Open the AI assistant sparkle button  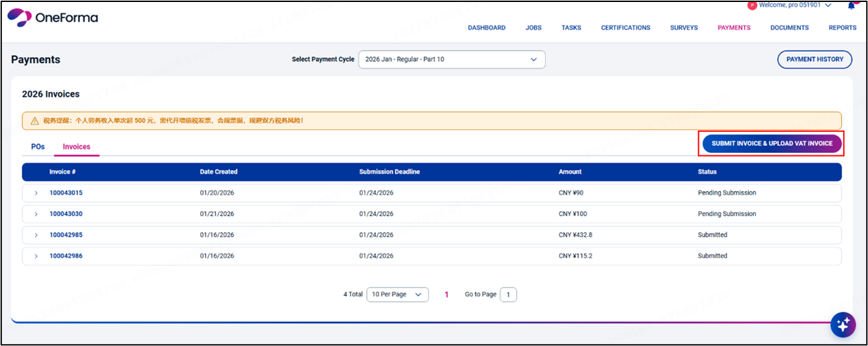click(843, 324)
